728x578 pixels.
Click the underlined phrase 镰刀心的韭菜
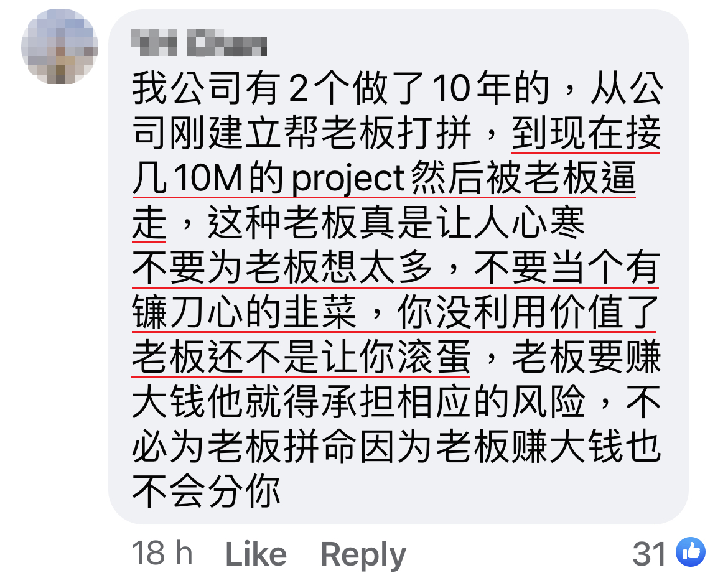(x=244, y=312)
